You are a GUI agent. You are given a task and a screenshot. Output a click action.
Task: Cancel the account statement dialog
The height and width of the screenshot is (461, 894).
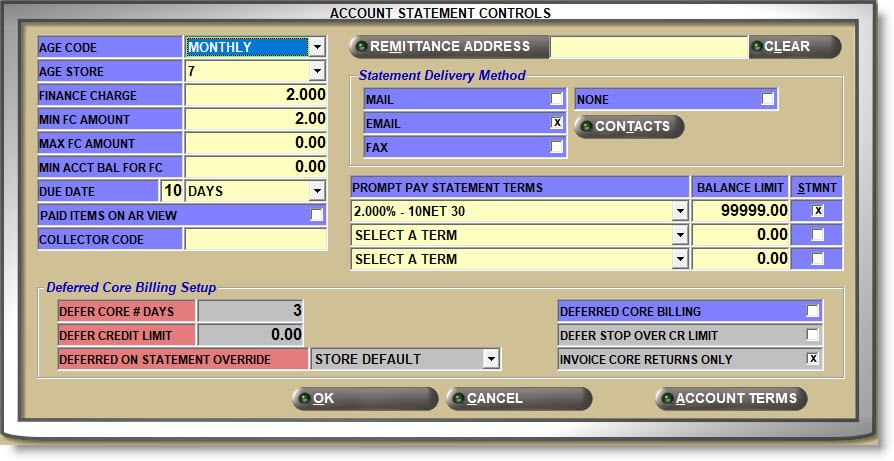pyautogui.click(x=519, y=399)
